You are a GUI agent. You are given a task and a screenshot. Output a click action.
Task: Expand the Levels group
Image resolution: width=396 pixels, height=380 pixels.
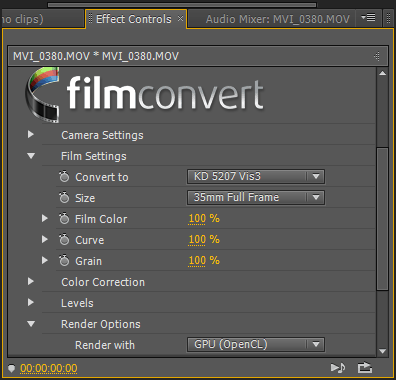(x=31, y=303)
